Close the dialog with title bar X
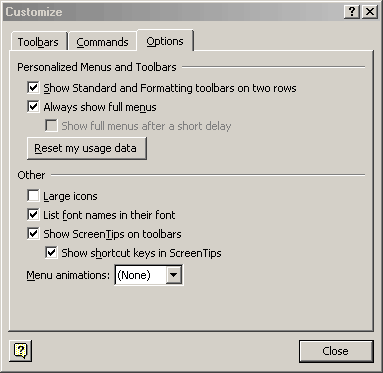Viewport: 383px width, 373px height. pos(370,12)
